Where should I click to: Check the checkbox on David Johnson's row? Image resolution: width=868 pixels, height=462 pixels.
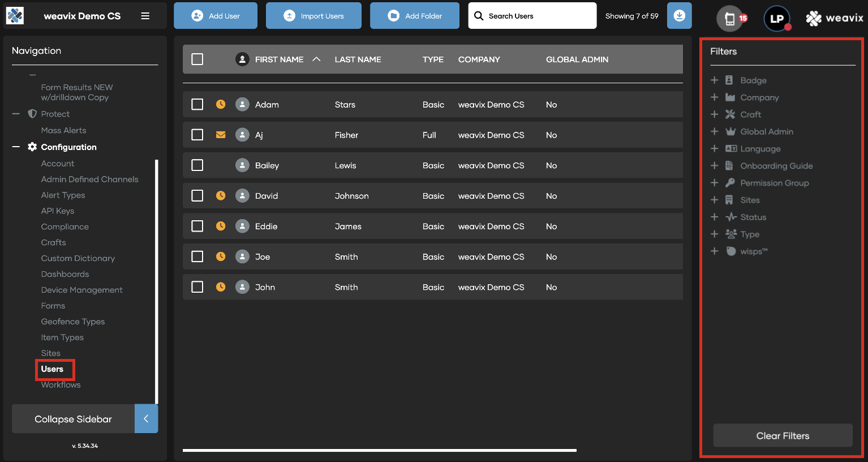tap(197, 196)
